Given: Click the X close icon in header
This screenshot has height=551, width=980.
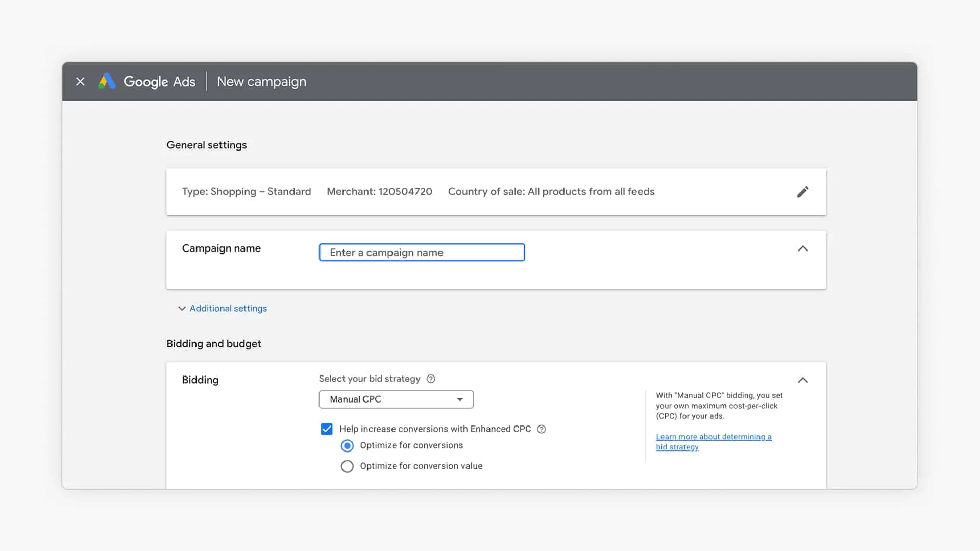Looking at the screenshot, I should [80, 82].
